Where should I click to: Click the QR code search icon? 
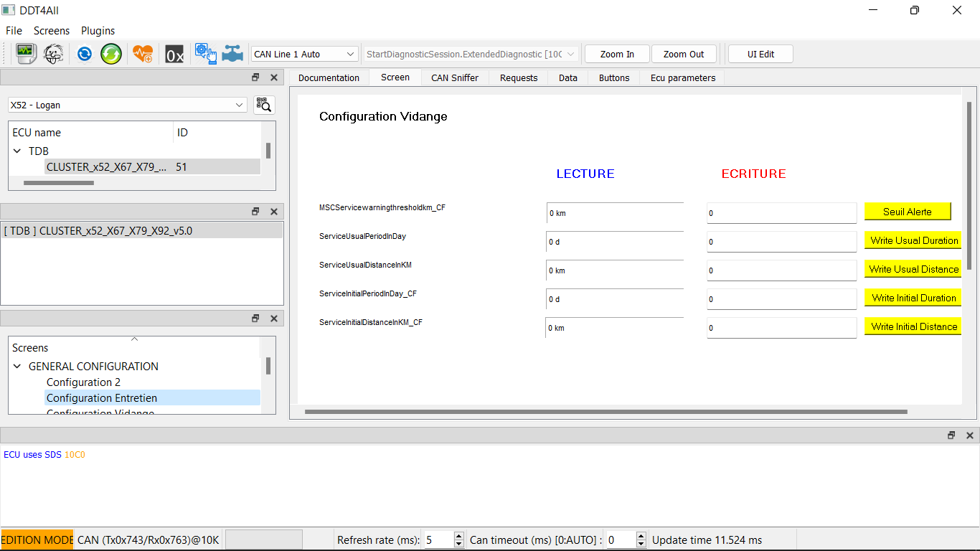[x=263, y=104]
